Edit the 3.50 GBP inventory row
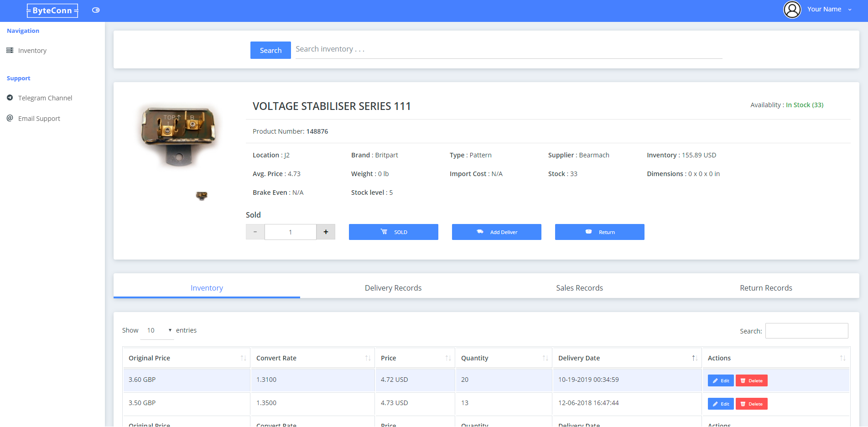Viewport: 868px width, 427px height. [x=721, y=404]
